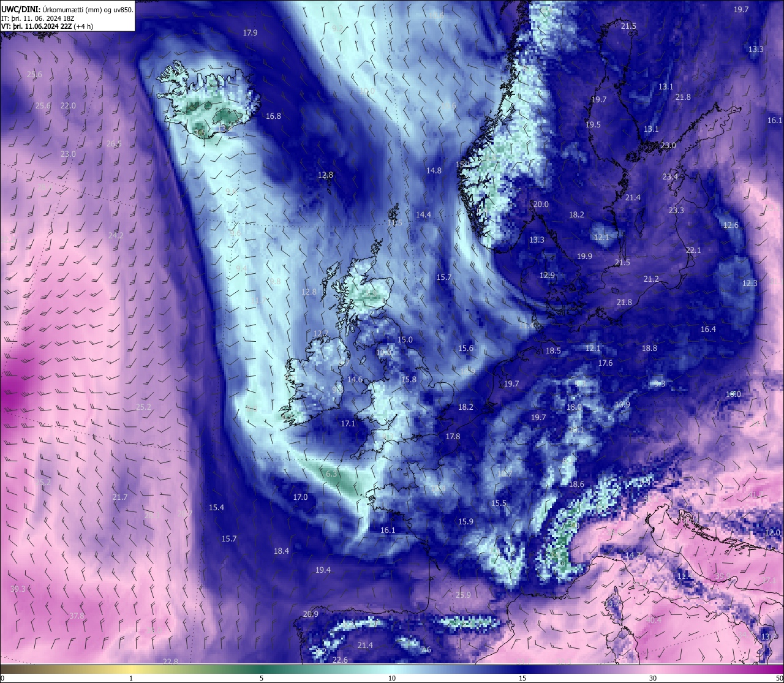Image resolution: width=784 pixels, height=683 pixels.
Task: Click the value 17.0 on the map
Action: [300, 497]
